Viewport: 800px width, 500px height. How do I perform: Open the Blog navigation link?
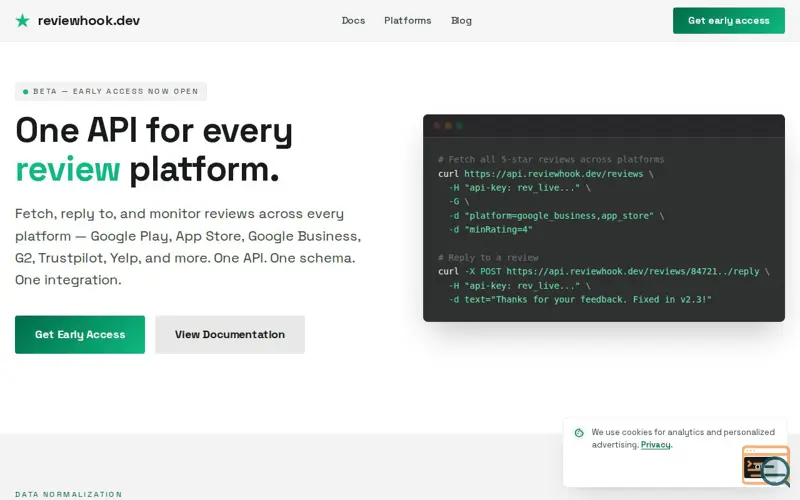(461, 20)
